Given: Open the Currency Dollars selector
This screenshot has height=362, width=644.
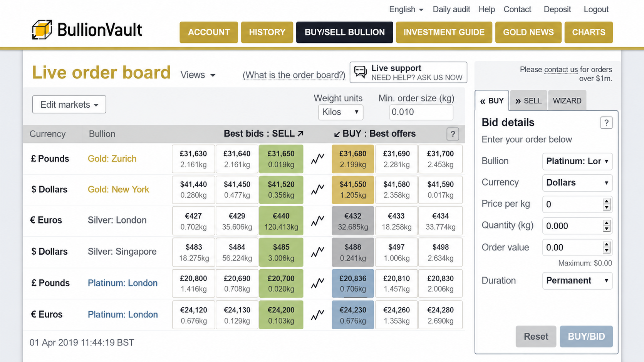Looking at the screenshot, I should [x=577, y=182].
